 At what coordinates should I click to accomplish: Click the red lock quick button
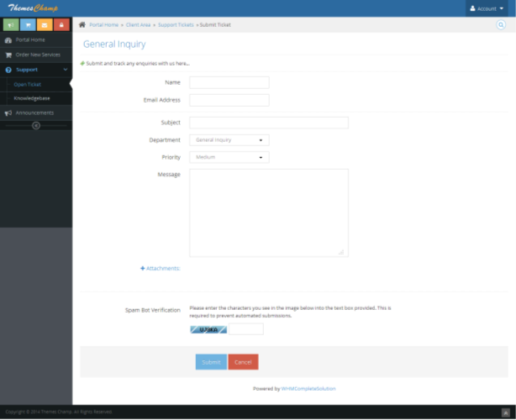coord(61,24)
